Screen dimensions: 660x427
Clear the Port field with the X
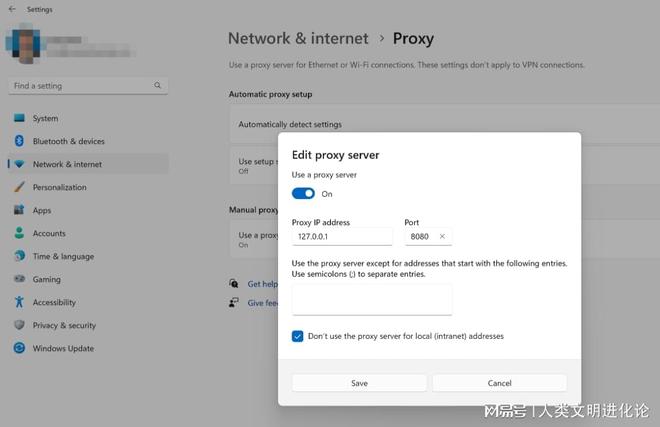pos(442,236)
